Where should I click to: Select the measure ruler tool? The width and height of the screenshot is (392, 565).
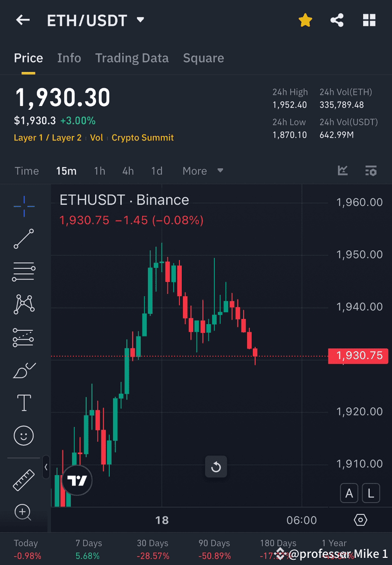24,479
